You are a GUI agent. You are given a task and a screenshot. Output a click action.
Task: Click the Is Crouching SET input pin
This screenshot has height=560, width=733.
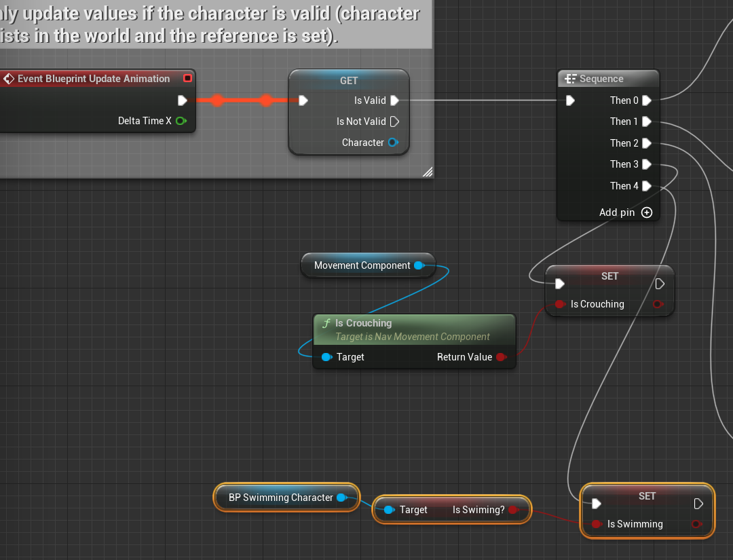coord(560,304)
